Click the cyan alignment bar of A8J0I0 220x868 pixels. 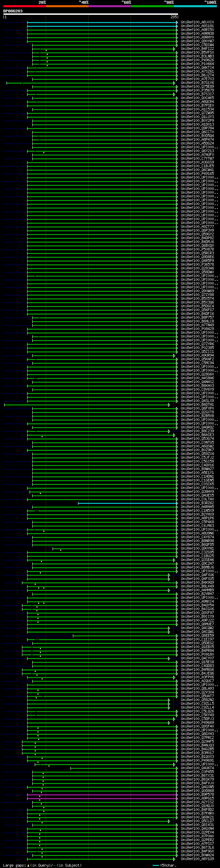tap(102, 22)
